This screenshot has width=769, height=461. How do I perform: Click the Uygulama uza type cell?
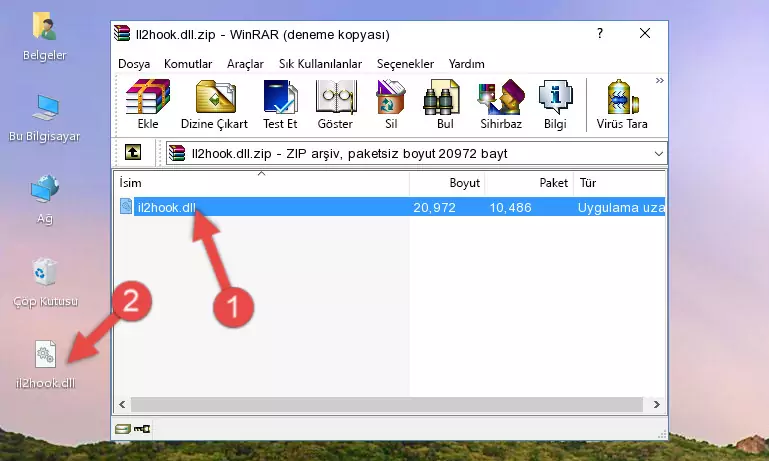(x=621, y=207)
